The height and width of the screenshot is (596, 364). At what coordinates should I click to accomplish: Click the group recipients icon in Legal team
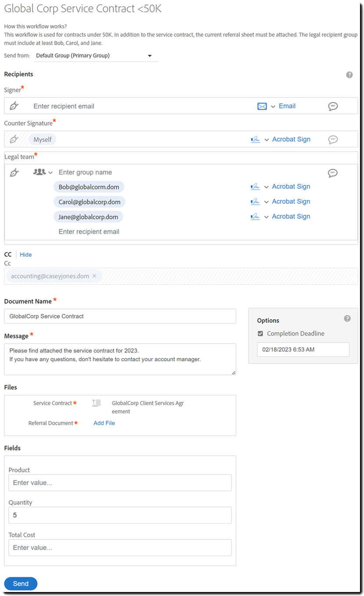coord(39,172)
